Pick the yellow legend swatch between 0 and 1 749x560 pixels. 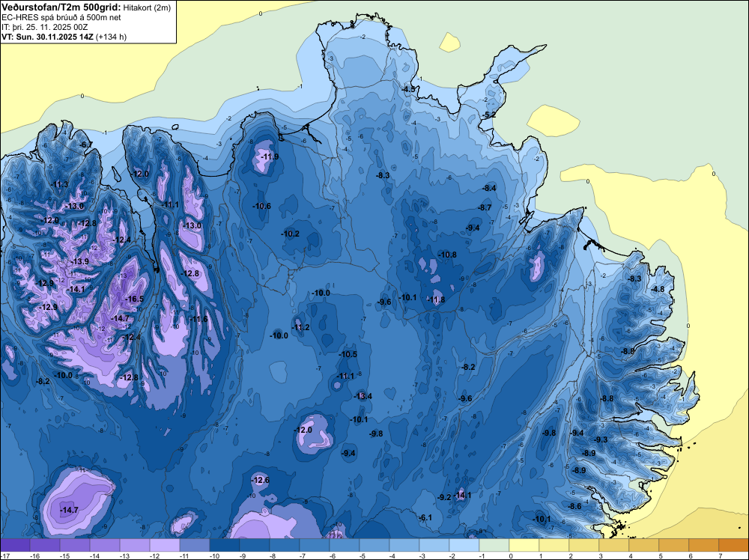coord(524,545)
